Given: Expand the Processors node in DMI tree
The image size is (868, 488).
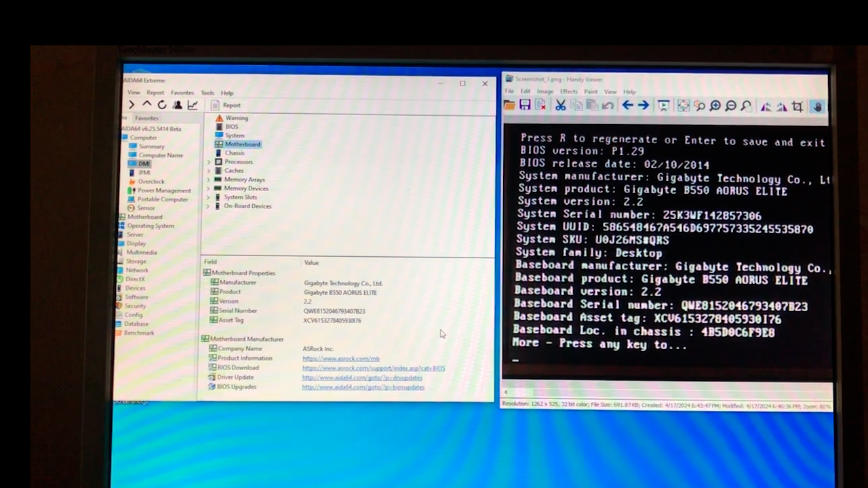Looking at the screenshot, I should click(209, 162).
